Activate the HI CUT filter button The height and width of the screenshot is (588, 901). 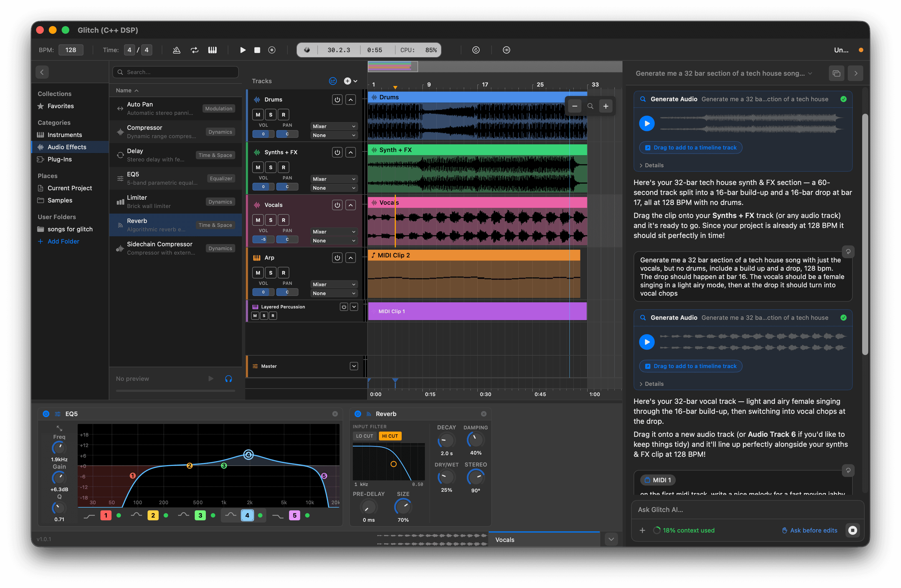pos(389,436)
